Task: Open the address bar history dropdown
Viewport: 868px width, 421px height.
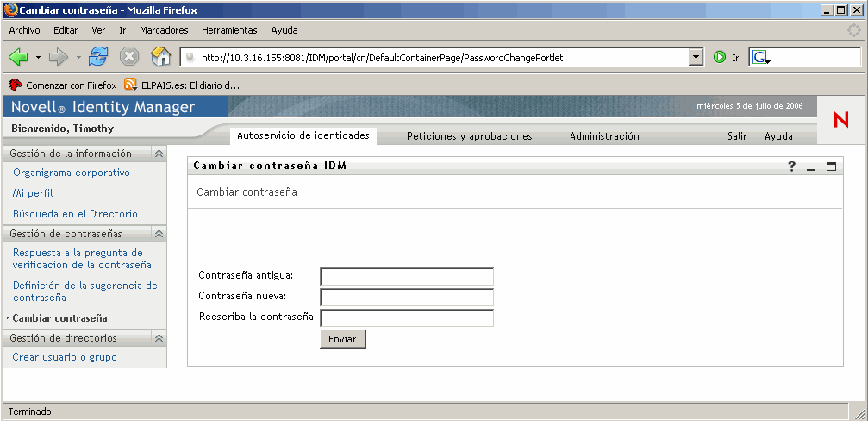Action: (696, 57)
